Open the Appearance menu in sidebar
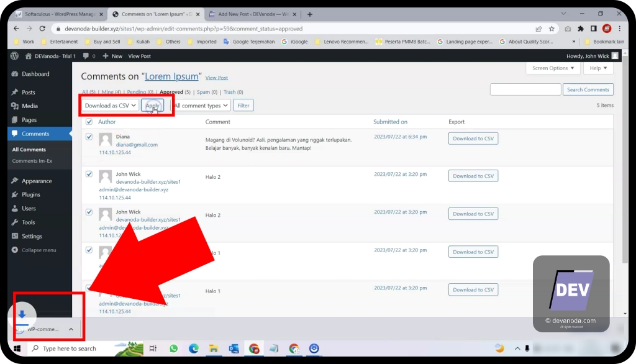This screenshot has height=364, width=636. (x=37, y=181)
